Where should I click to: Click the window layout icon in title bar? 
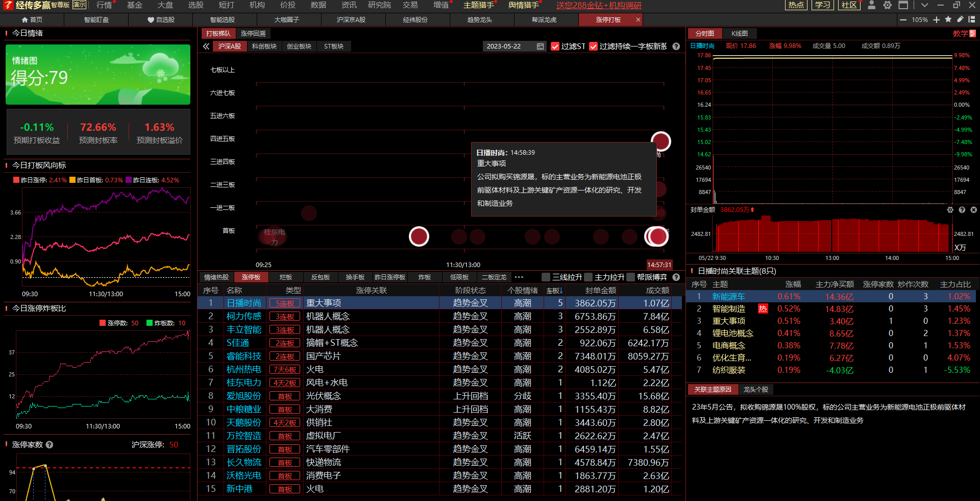903,5
